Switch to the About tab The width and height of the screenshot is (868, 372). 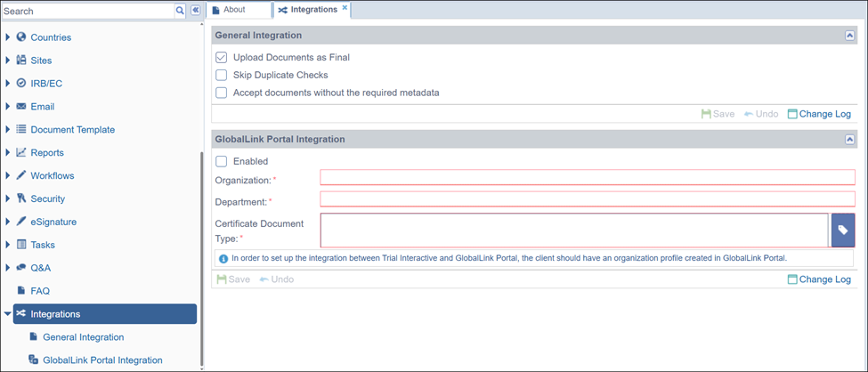[235, 10]
